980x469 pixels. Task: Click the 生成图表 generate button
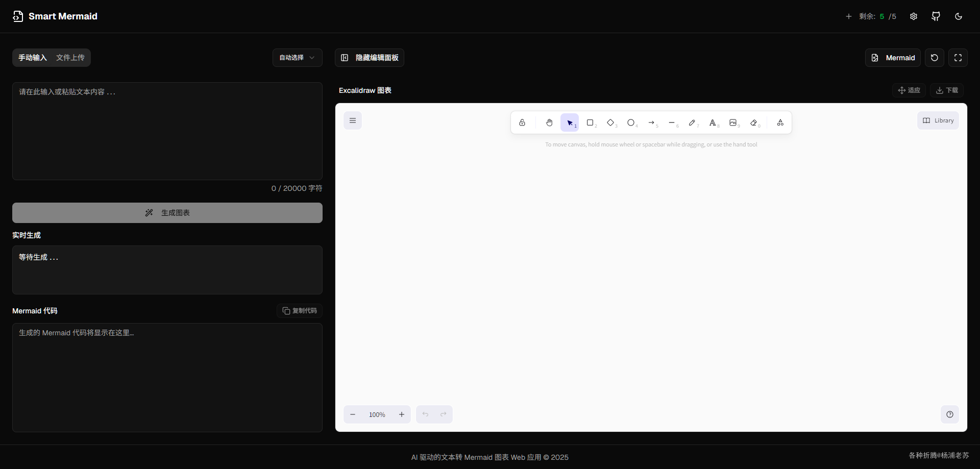[x=167, y=213]
